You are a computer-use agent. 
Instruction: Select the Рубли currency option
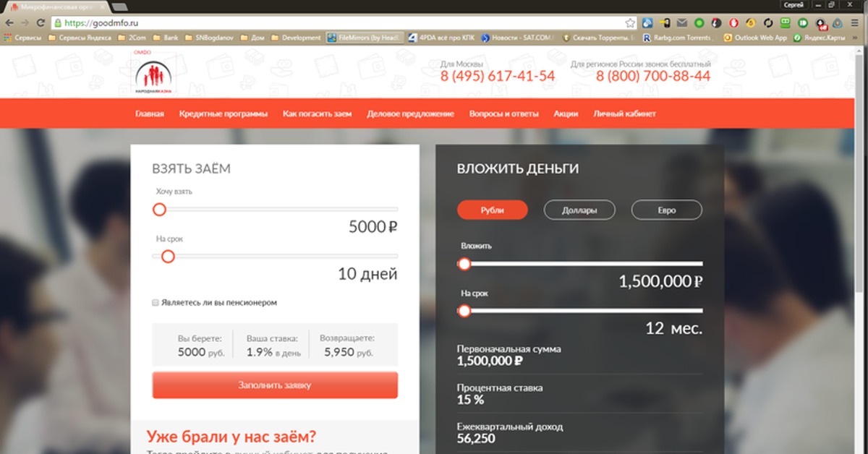(x=492, y=210)
